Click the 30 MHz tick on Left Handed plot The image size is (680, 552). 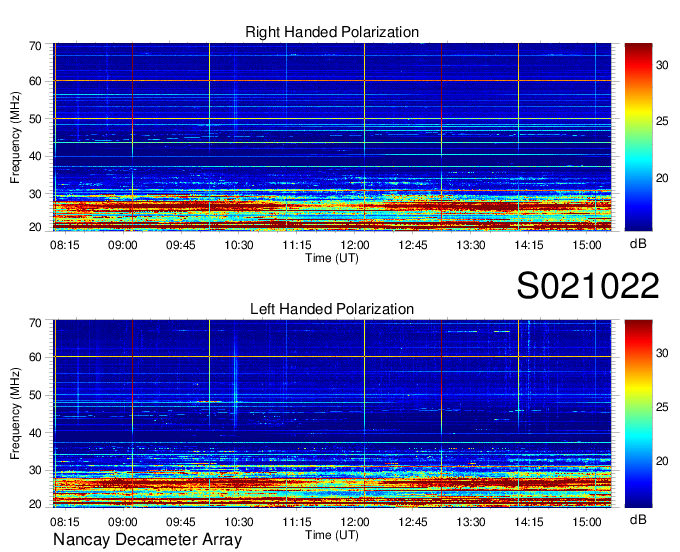tap(35, 470)
